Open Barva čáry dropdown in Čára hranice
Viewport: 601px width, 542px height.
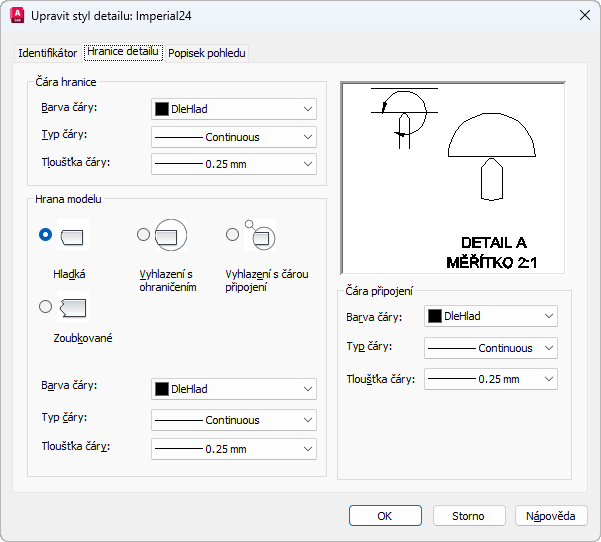coord(234,109)
